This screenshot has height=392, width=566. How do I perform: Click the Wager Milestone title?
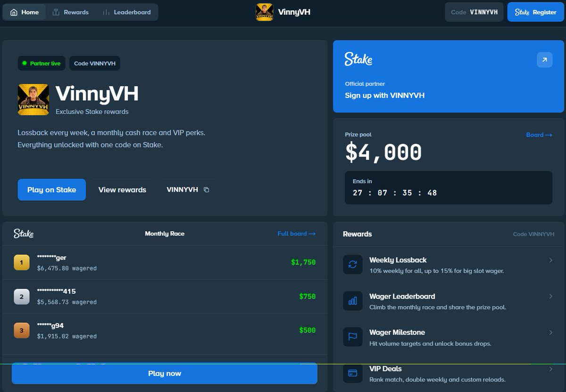coord(397,333)
